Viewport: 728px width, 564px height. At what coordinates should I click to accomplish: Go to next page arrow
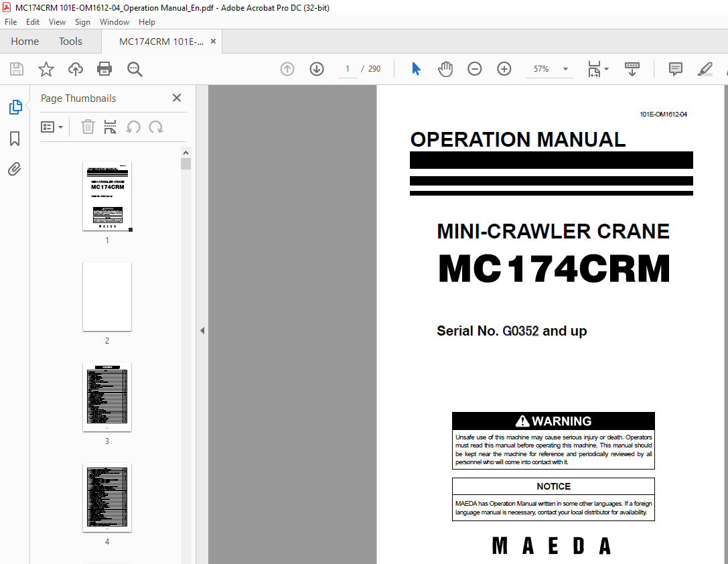pyautogui.click(x=317, y=69)
